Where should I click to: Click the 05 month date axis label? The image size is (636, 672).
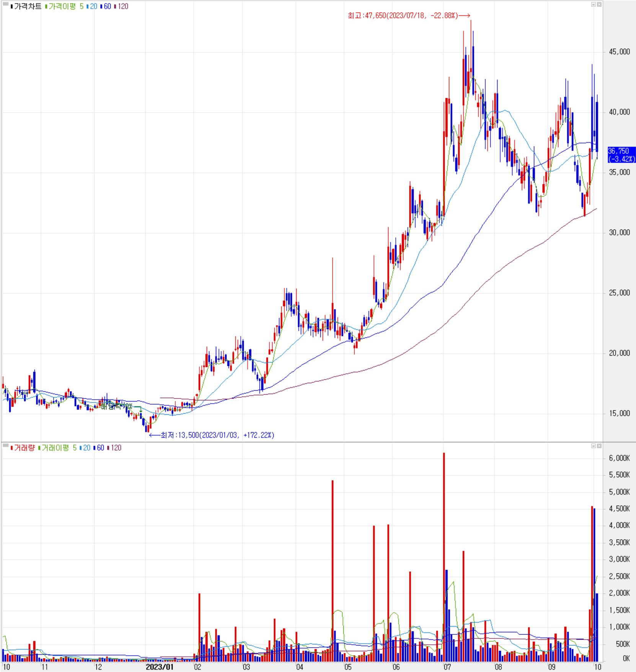[x=348, y=667]
